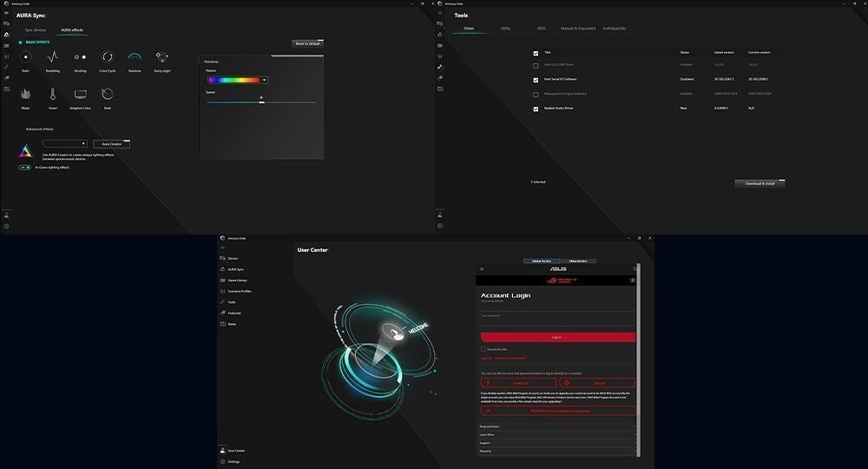Click Scenario Profiles icon in AURA Sync sidebar
The height and width of the screenshot is (469, 868).
[7, 56]
